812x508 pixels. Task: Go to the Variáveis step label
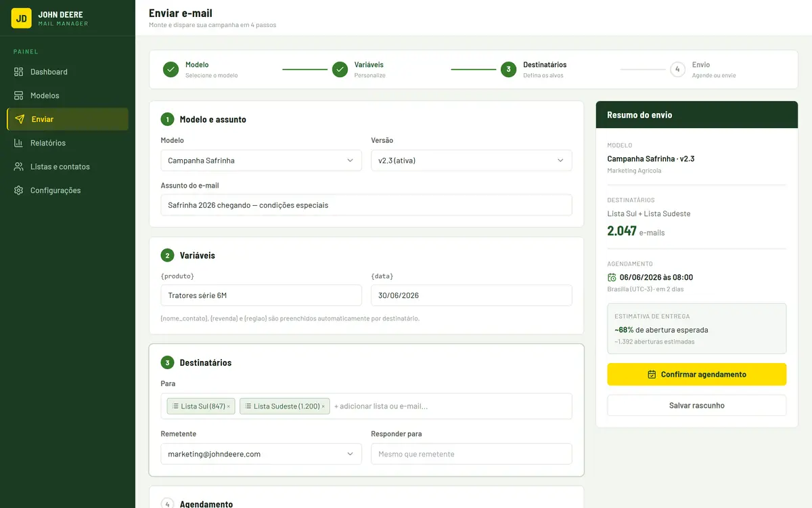(369, 65)
